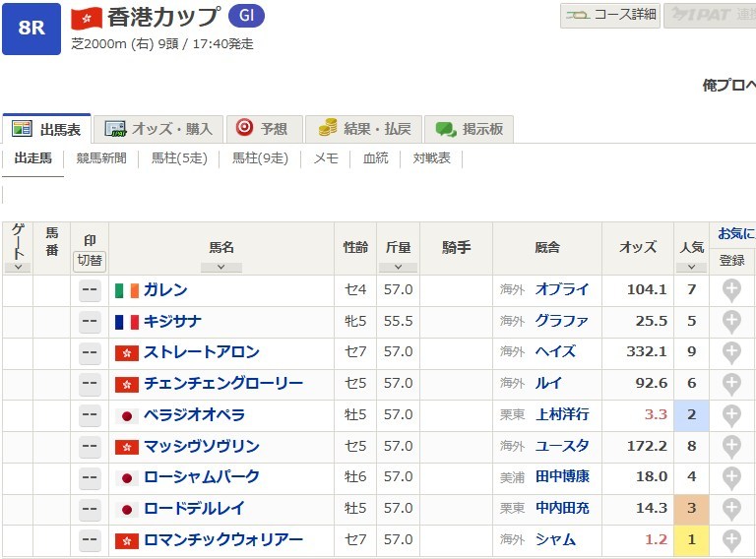Toggle the mark selector for ローシャムパーク

point(90,477)
